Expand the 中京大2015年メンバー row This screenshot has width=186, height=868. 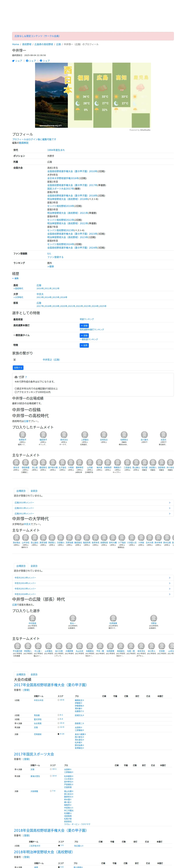point(93,589)
